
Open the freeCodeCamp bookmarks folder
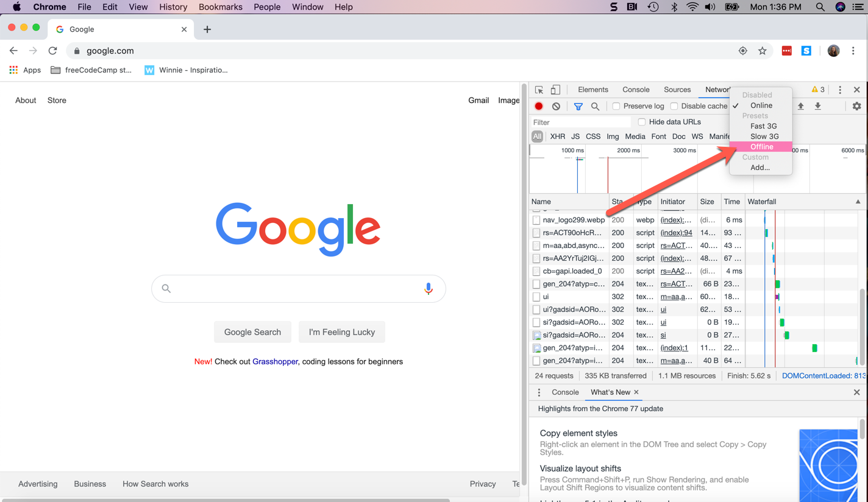point(91,70)
